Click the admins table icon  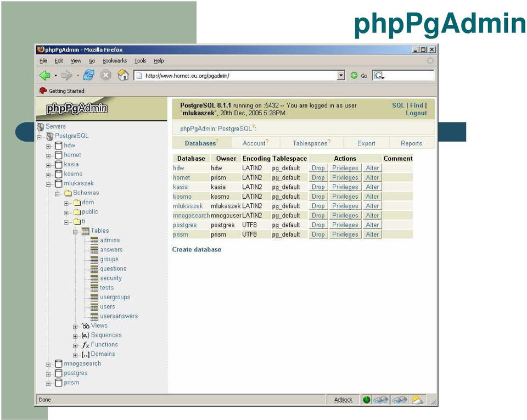pos(94,240)
